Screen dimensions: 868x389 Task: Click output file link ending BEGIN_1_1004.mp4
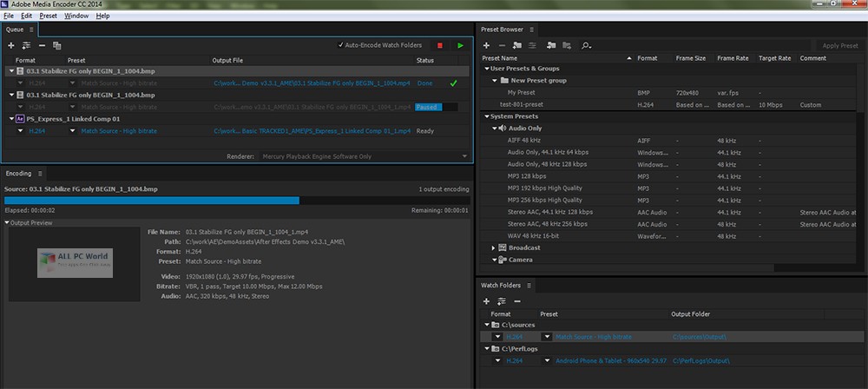pos(312,83)
